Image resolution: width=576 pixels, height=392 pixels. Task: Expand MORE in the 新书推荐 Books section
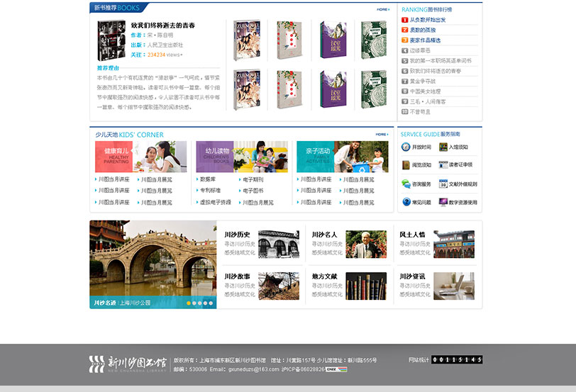(x=383, y=9)
